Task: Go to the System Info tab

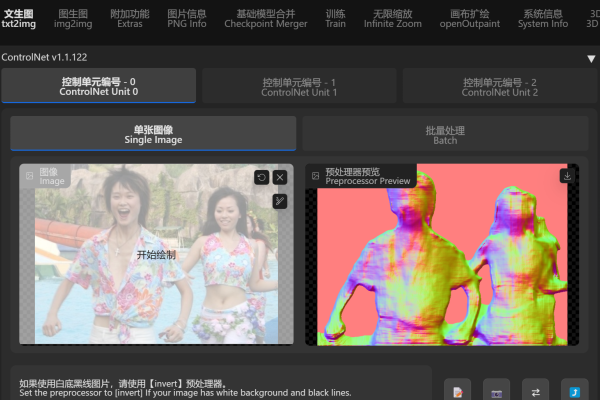Action: coord(543,19)
